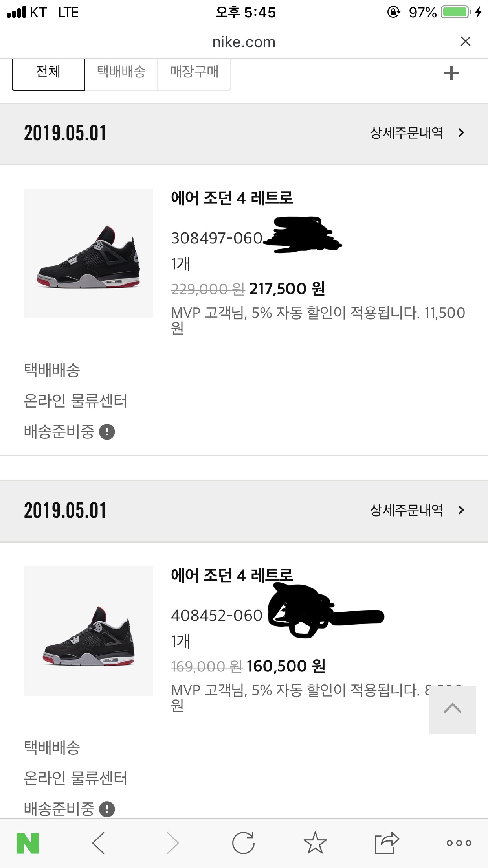Image resolution: width=488 pixels, height=868 pixels.
Task: Tap the browser forward arrow
Action: pyautogui.click(x=172, y=843)
